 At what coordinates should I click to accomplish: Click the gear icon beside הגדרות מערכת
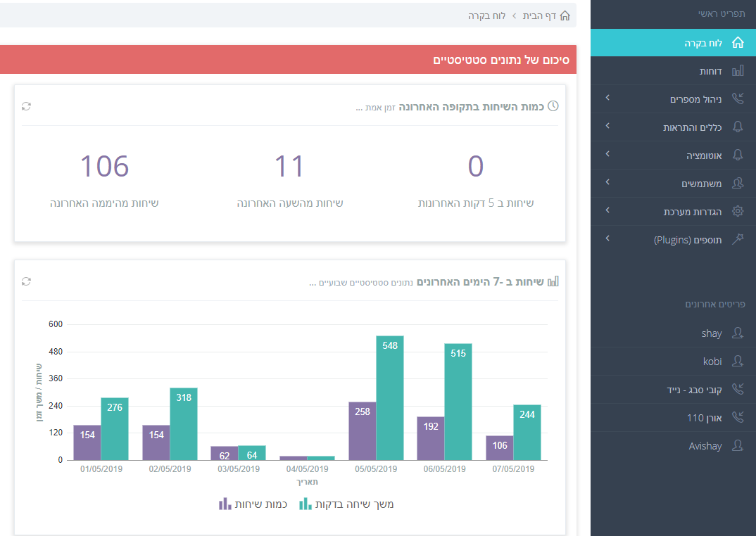coord(738,211)
